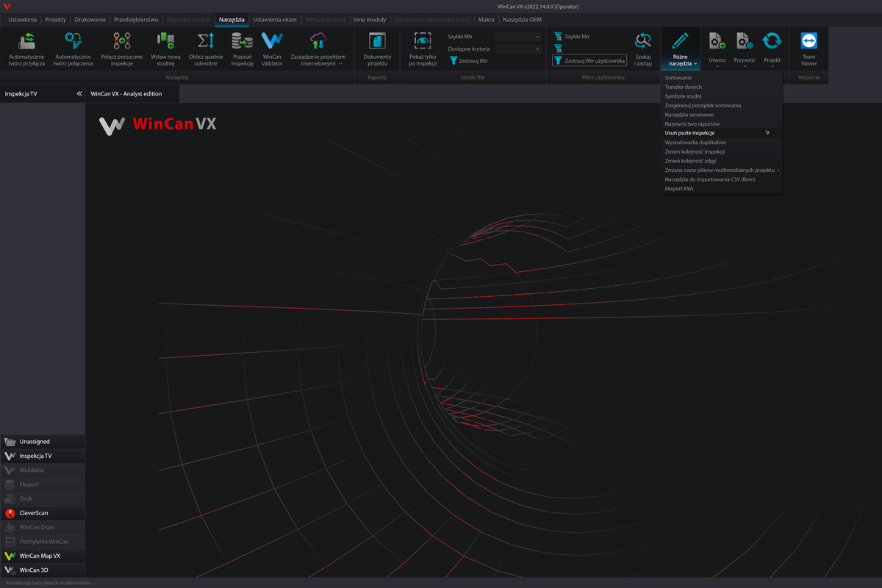Open WinCan 3D module

(x=43, y=570)
